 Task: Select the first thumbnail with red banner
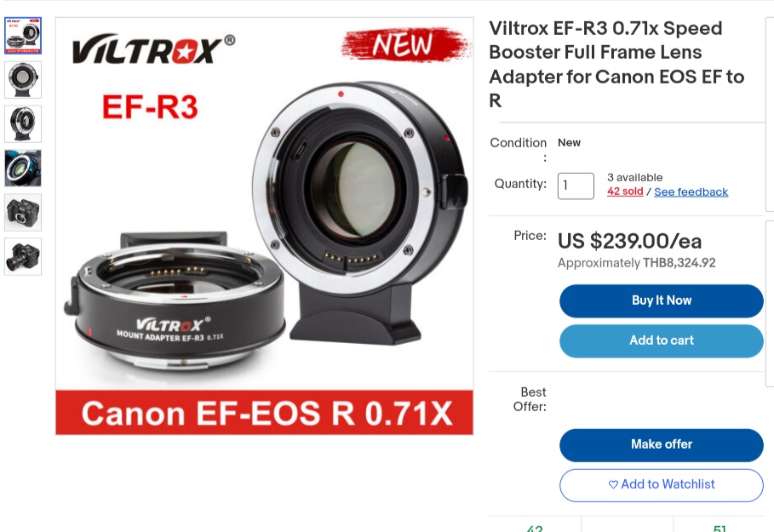[x=23, y=36]
